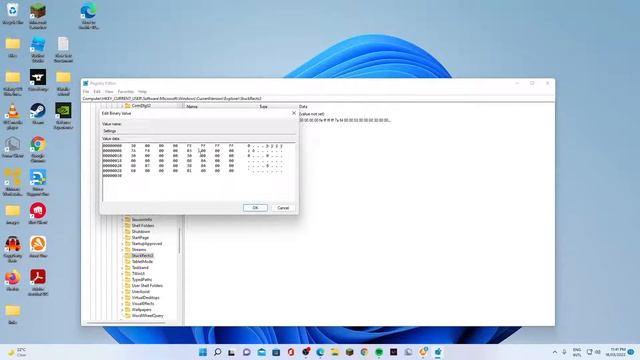The image size is (640, 360).
Task: Close the Edit Binary Value dialog with its X
Action: (x=293, y=113)
